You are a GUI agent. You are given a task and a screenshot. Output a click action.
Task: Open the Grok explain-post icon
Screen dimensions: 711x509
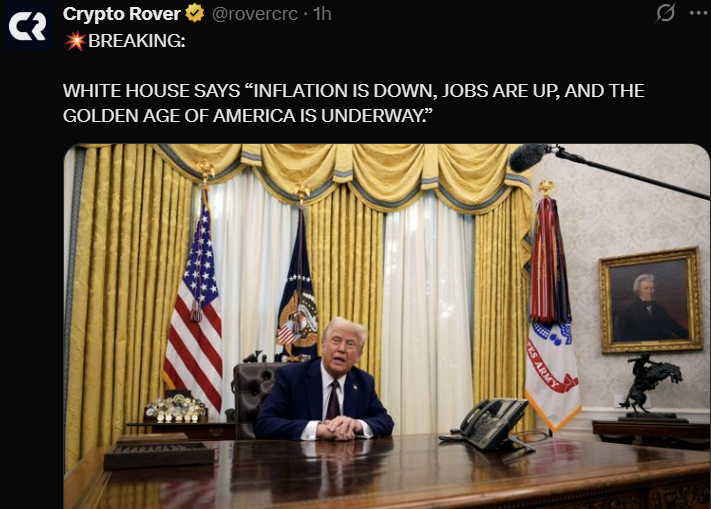tap(665, 13)
